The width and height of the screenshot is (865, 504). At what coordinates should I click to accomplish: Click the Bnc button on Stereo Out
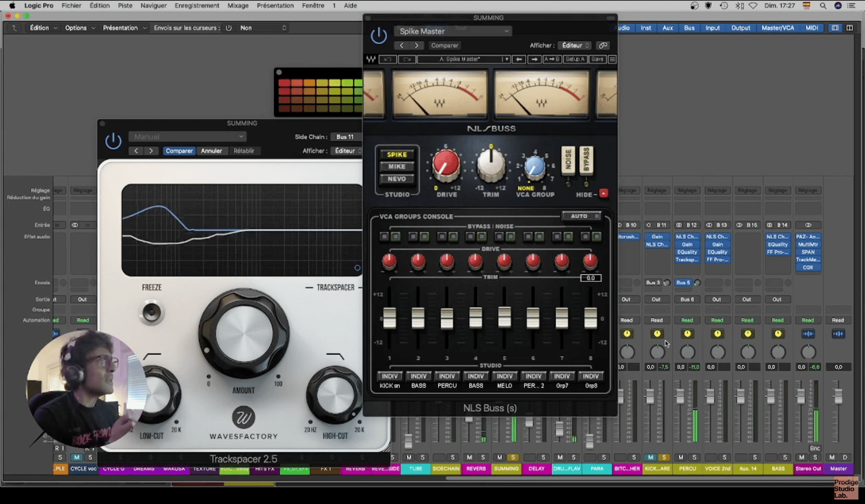[815, 448]
